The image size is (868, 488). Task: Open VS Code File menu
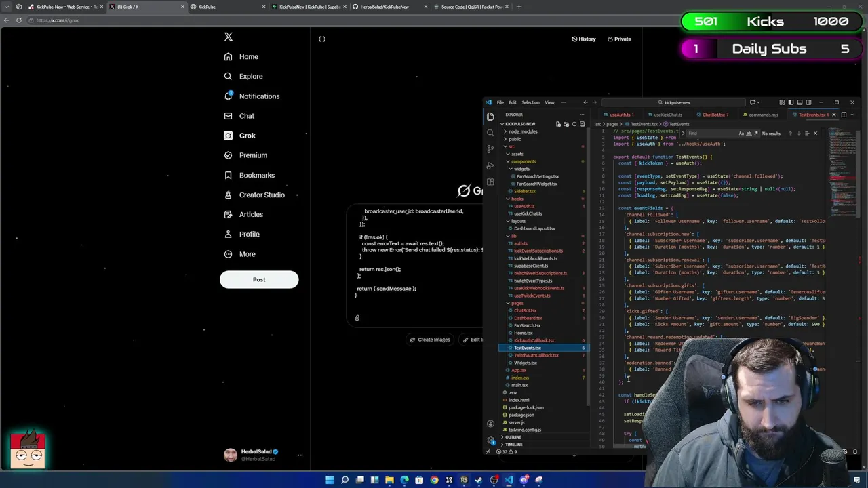coord(500,102)
